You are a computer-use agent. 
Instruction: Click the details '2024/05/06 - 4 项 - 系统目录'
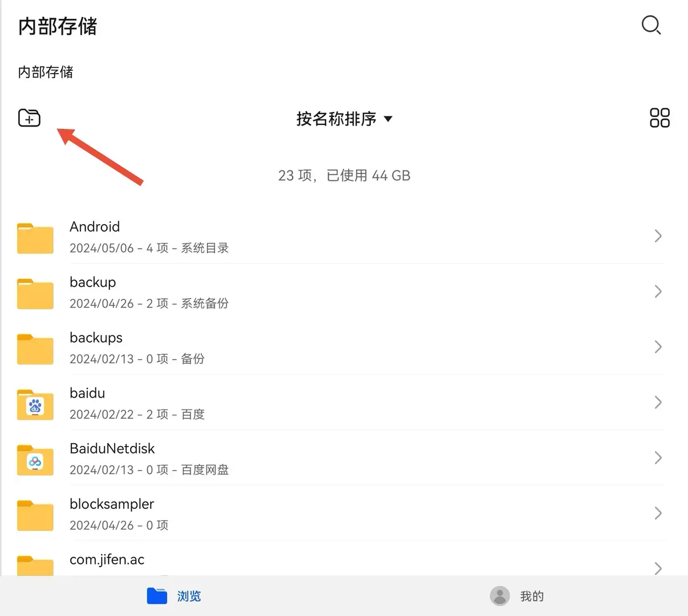[149, 248]
